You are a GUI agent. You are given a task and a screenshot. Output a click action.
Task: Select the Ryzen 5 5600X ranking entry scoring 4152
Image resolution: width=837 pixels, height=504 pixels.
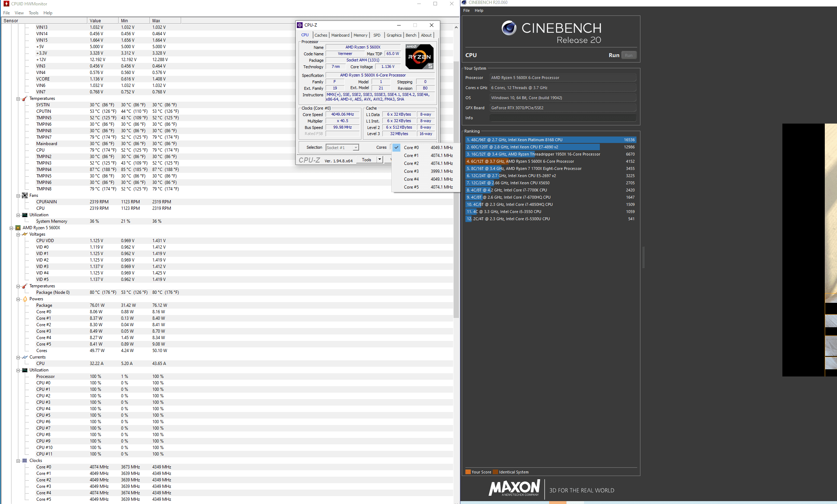pyautogui.click(x=550, y=161)
